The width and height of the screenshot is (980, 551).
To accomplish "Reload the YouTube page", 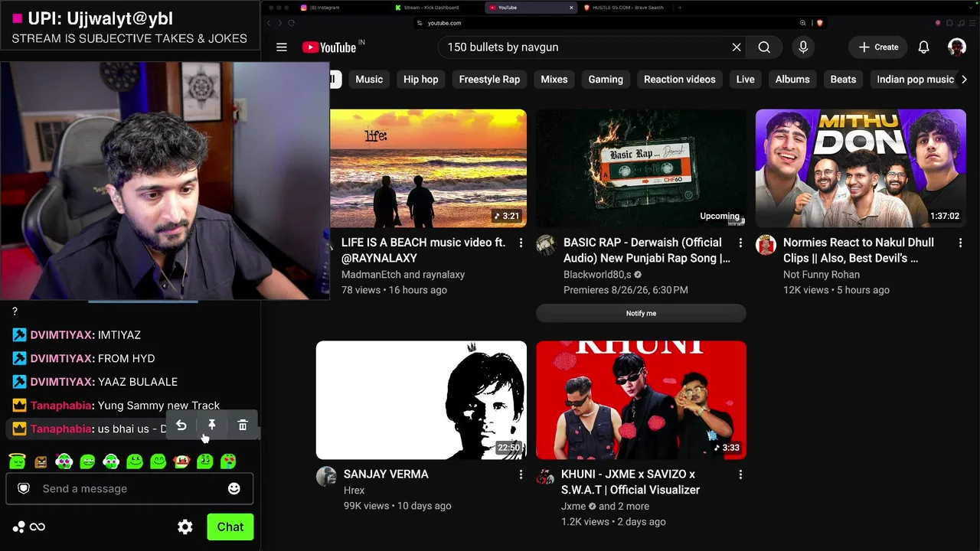I will click(291, 23).
